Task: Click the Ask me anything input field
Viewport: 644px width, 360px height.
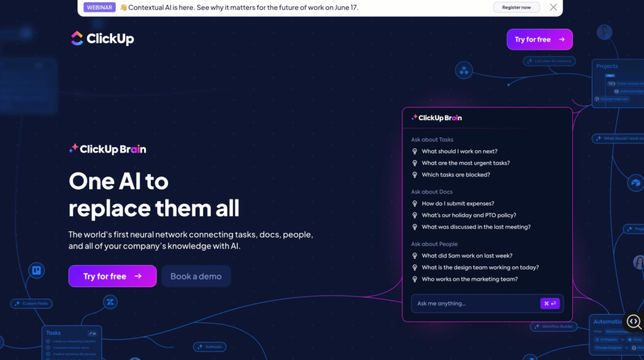Action: pyautogui.click(x=487, y=303)
